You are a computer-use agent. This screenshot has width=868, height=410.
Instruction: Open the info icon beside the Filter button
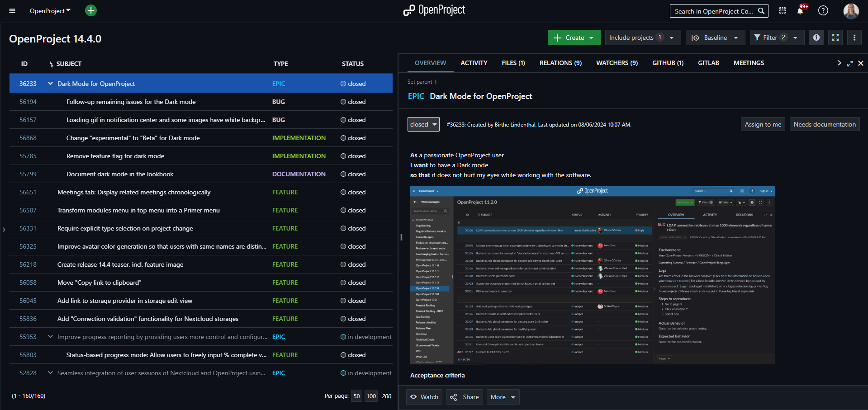coord(816,38)
